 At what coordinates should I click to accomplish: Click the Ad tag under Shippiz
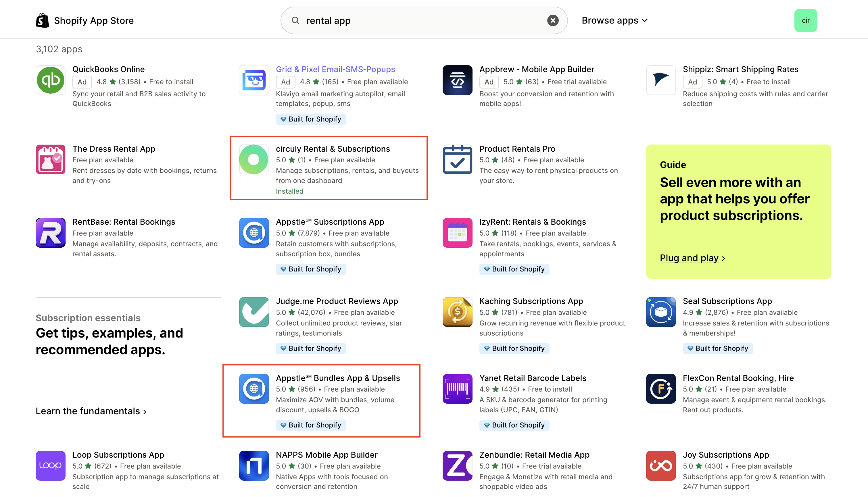point(692,82)
